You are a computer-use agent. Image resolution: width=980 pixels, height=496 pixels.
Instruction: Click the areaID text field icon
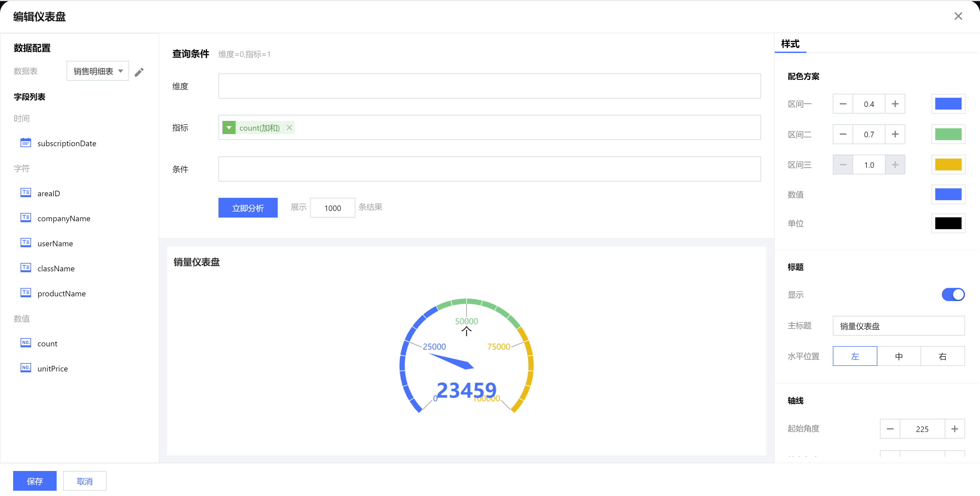click(x=26, y=193)
